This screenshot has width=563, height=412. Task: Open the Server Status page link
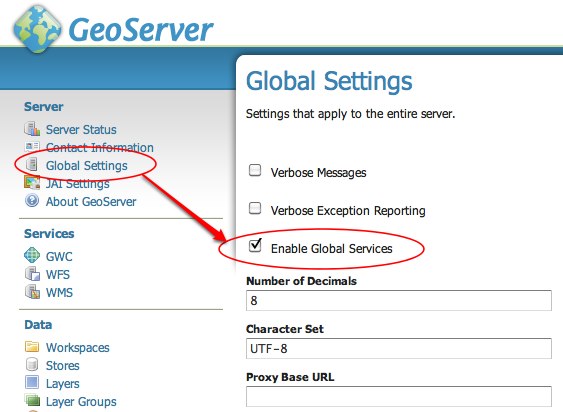(81, 130)
